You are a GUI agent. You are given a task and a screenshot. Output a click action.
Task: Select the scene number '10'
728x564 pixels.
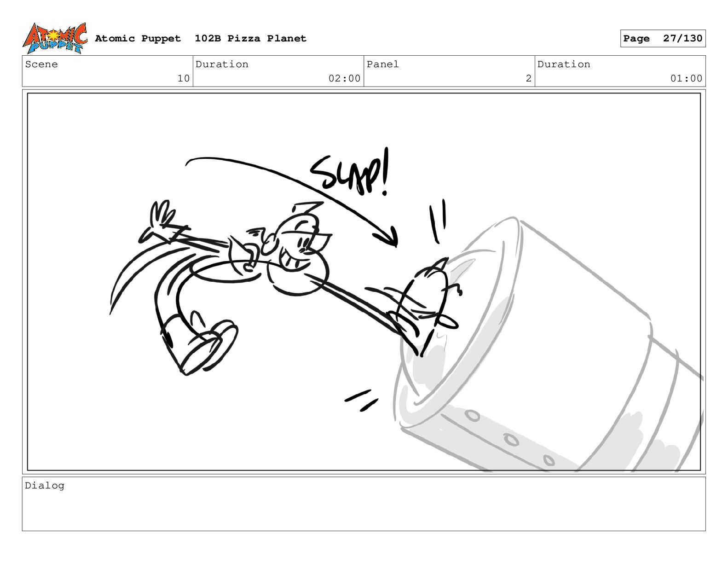click(184, 78)
